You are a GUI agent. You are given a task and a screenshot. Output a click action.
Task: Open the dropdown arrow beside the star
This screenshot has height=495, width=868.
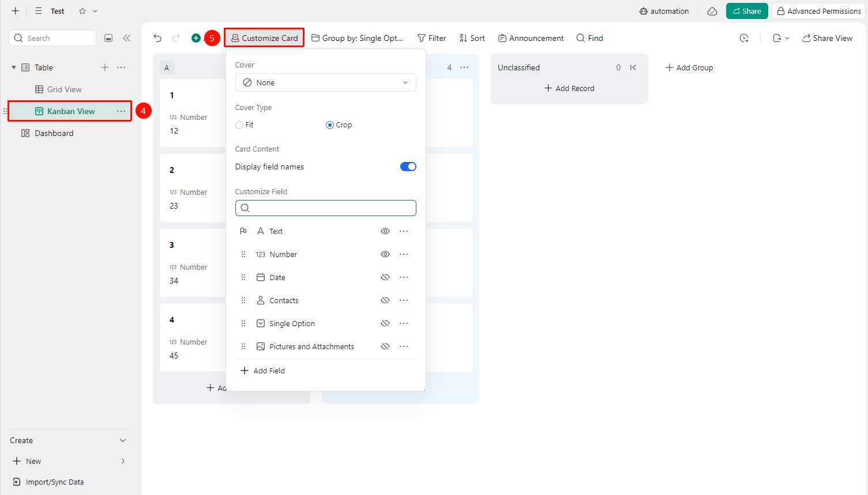coord(95,11)
